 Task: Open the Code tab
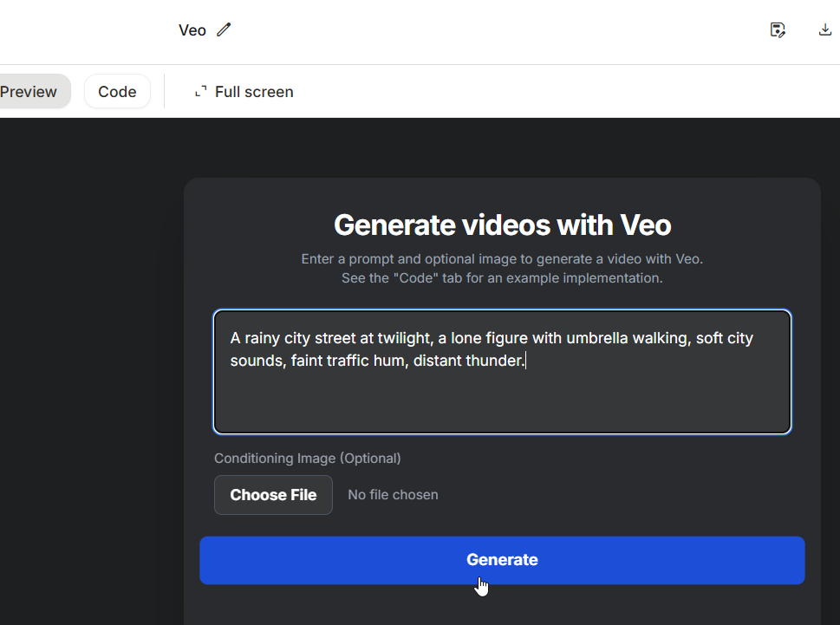[x=117, y=92]
